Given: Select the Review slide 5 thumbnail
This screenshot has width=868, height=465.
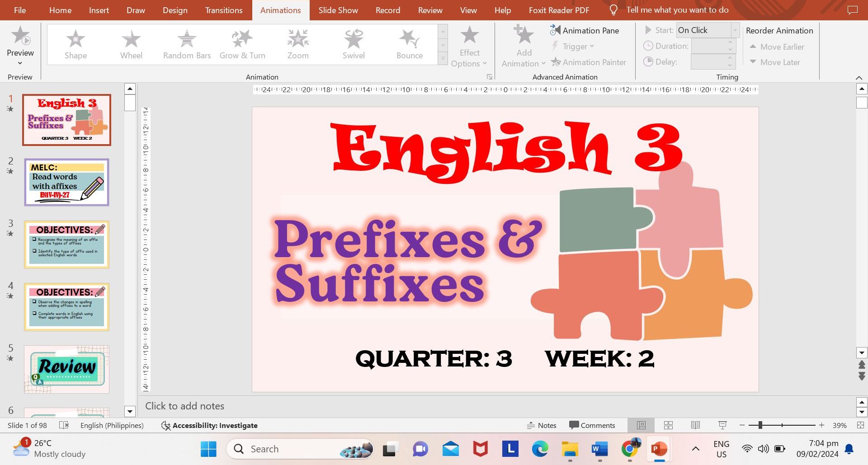Looking at the screenshot, I should click(67, 369).
